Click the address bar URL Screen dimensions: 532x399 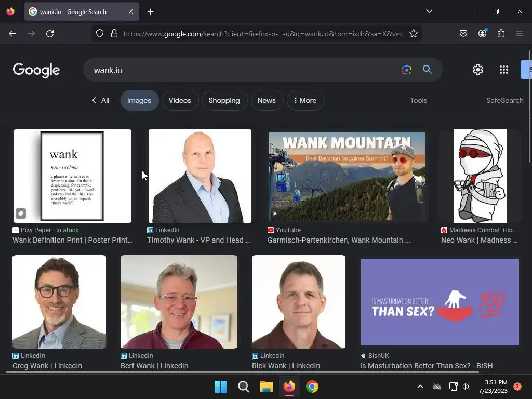click(x=263, y=34)
